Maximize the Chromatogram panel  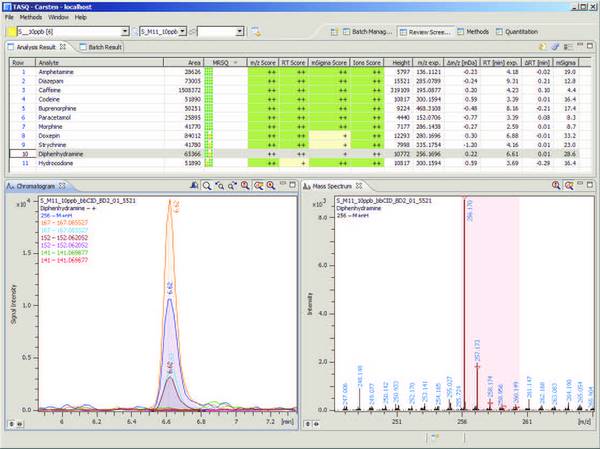pyautogui.click(x=292, y=185)
